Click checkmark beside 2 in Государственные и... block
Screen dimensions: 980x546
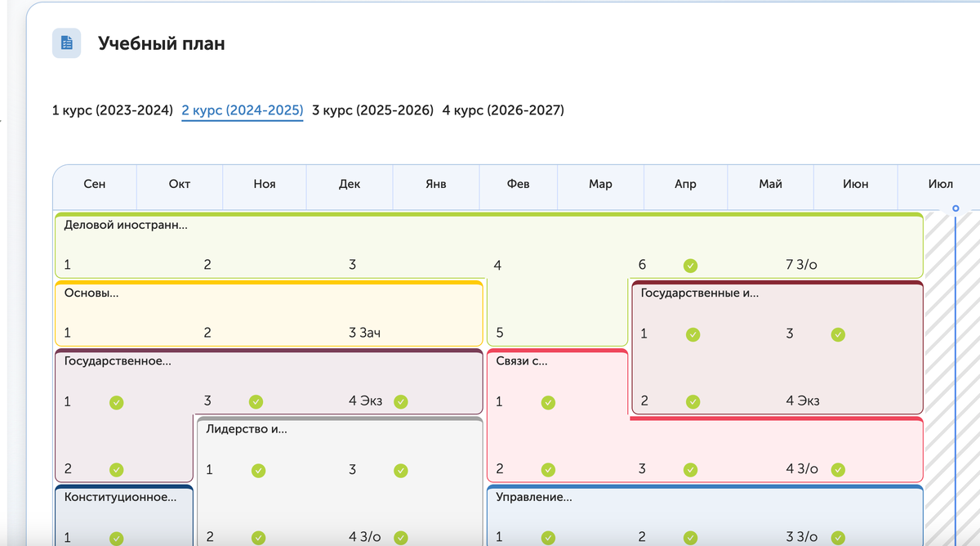[x=693, y=401]
